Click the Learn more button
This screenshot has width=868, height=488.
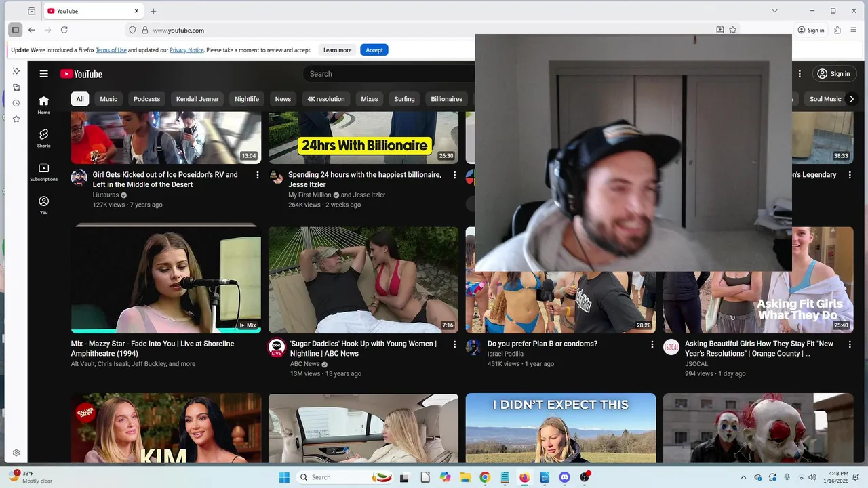[x=337, y=50]
